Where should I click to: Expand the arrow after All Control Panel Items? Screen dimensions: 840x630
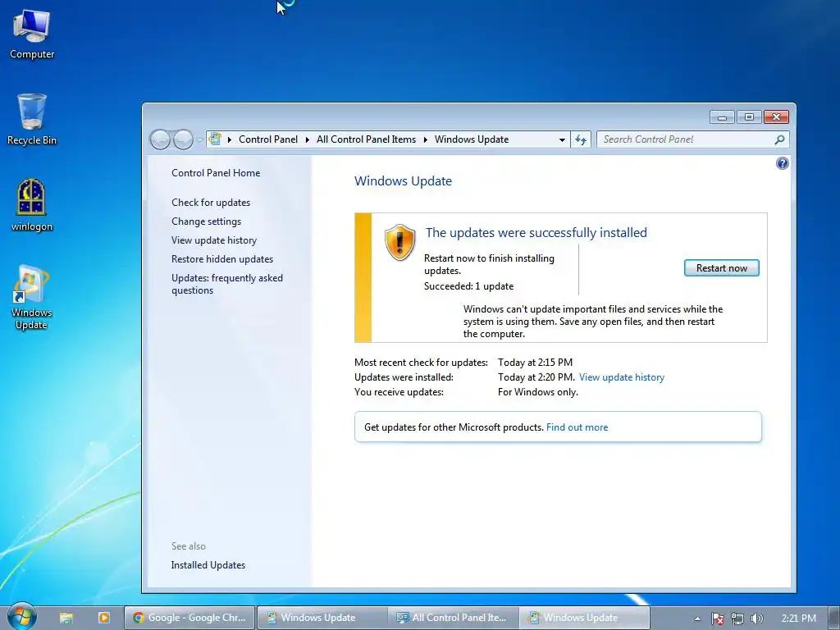tap(426, 139)
